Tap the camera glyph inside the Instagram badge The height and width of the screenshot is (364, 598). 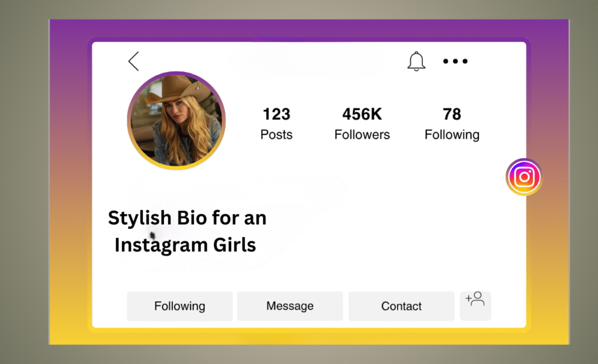[x=524, y=177]
